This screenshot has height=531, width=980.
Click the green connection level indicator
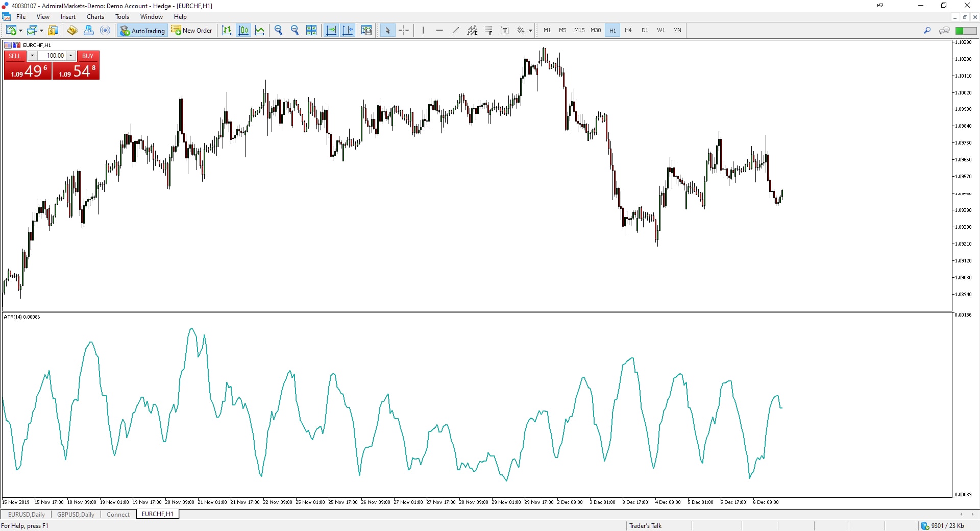coord(966,31)
